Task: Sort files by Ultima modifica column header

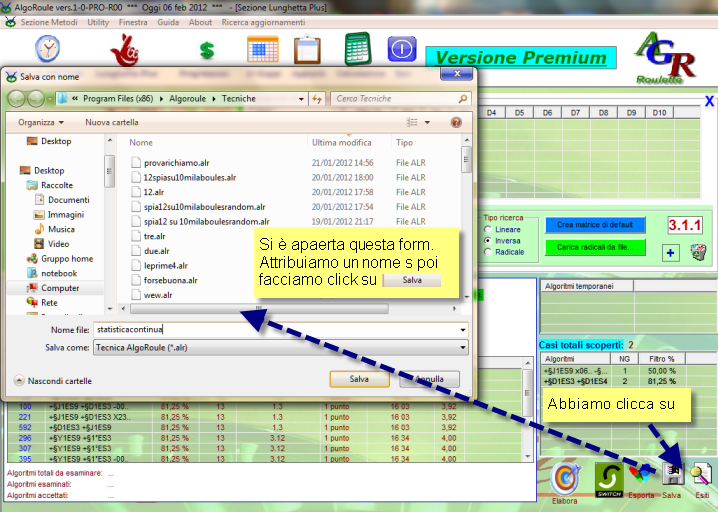Action: pos(342,142)
